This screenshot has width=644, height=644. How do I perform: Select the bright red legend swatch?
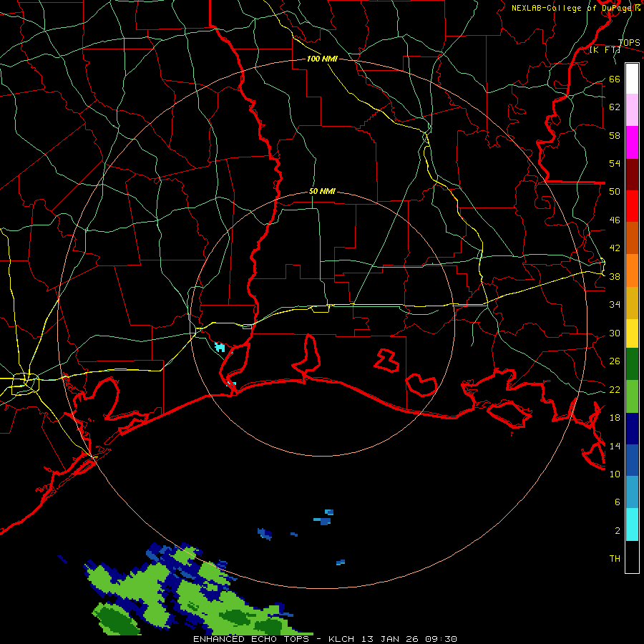(x=632, y=206)
